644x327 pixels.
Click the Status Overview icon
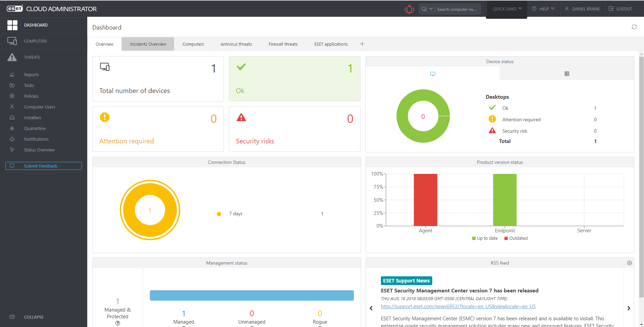(x=12, y=150)
